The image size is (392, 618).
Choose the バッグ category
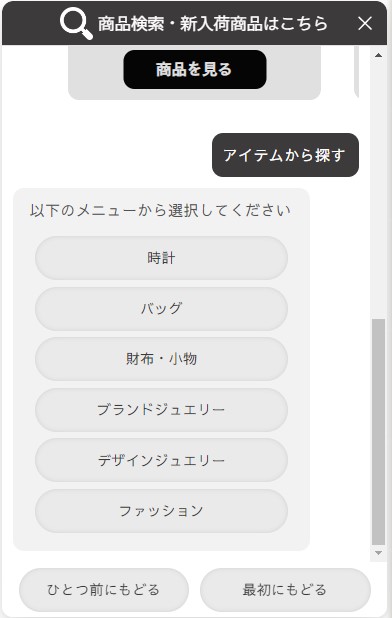[x=161, y=309]
